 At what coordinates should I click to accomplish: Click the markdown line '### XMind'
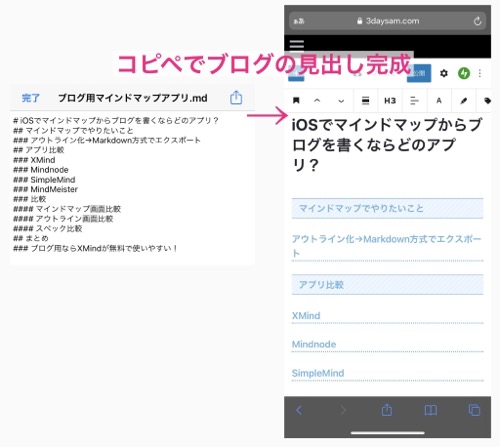click(34, 160)
